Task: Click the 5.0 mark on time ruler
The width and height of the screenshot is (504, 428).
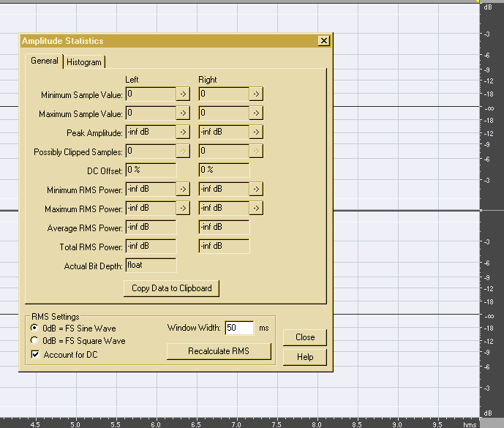Action: (75, 424)
